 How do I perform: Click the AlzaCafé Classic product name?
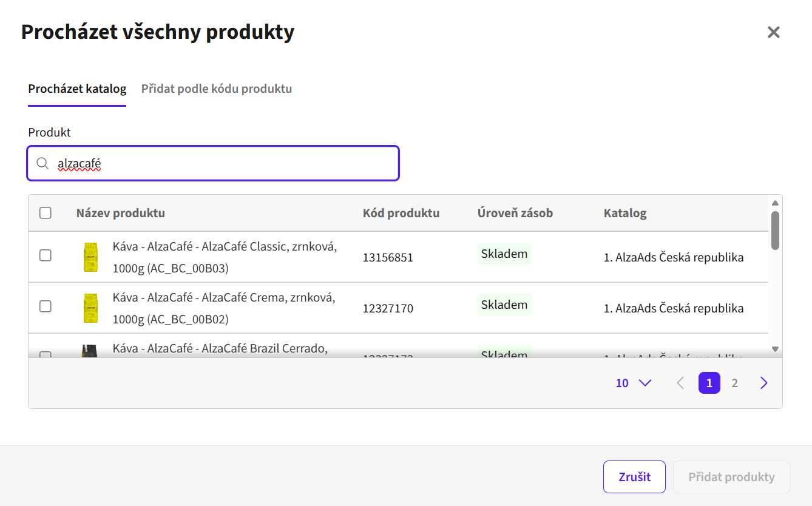(x=225, y=257)
